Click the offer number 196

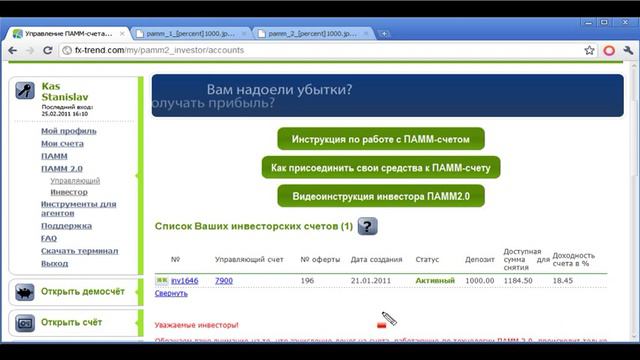(x=307, y=280)
